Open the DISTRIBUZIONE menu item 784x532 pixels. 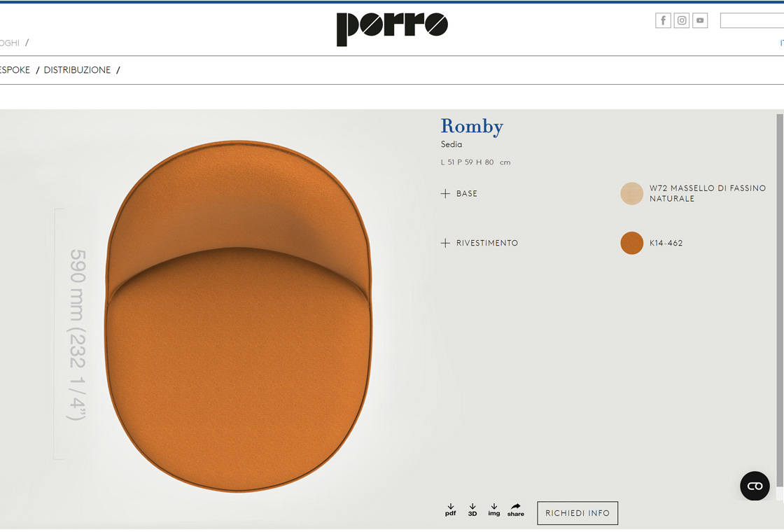coord(77,70)
